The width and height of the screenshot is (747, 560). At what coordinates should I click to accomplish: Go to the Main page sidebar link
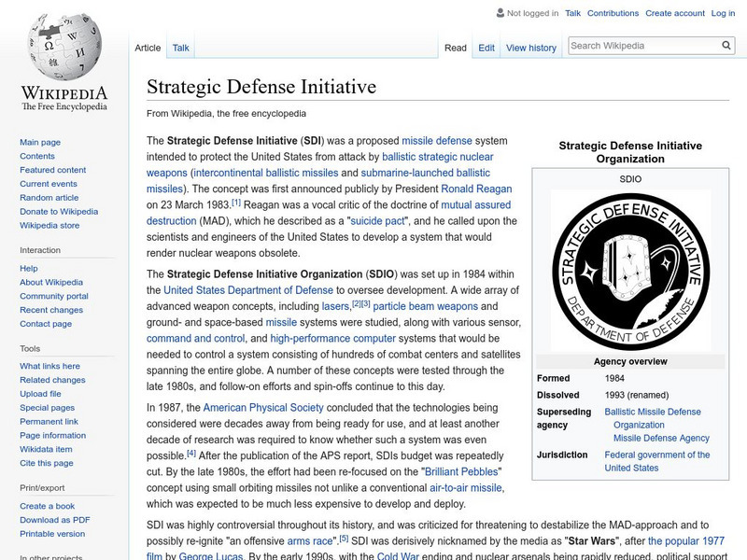tap(40, 142)
